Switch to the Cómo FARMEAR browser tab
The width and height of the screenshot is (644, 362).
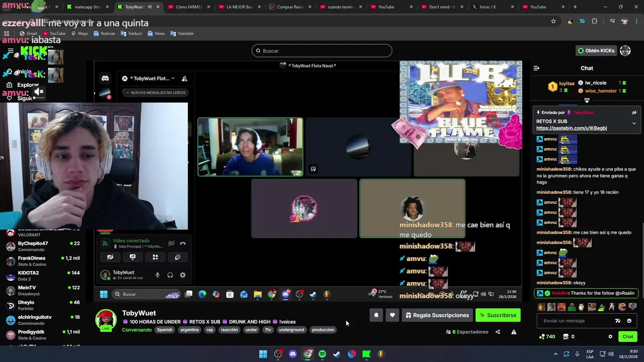click(x=189, y=7)
